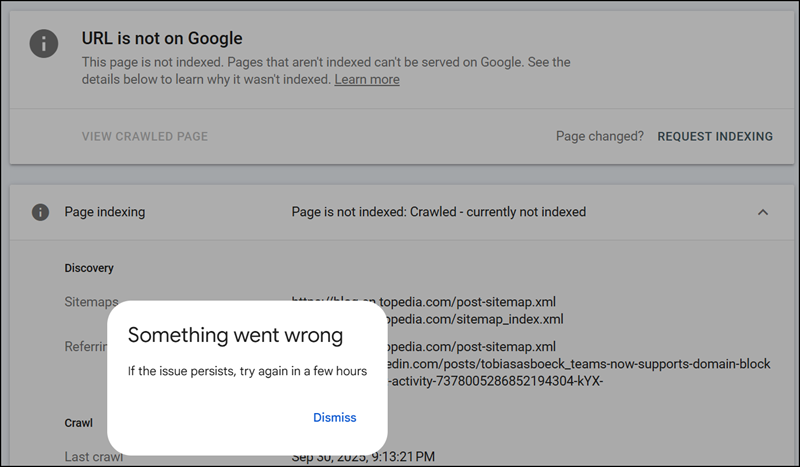This screenshot has height=467, width=800.
Task: Select the Crawl section heading
Action: coord(79,423)
